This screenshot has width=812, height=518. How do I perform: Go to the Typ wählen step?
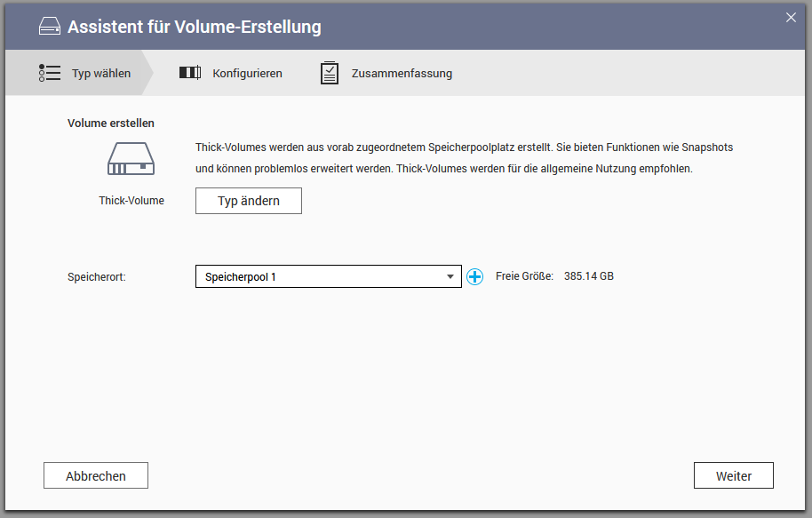point(100,74)
